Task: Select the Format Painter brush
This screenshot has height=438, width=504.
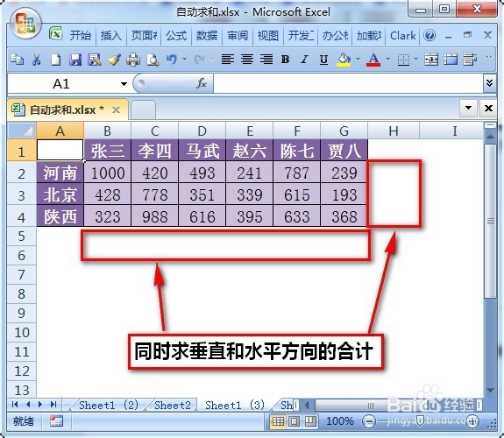Action: pyautogui.click(x=114, y=60)
